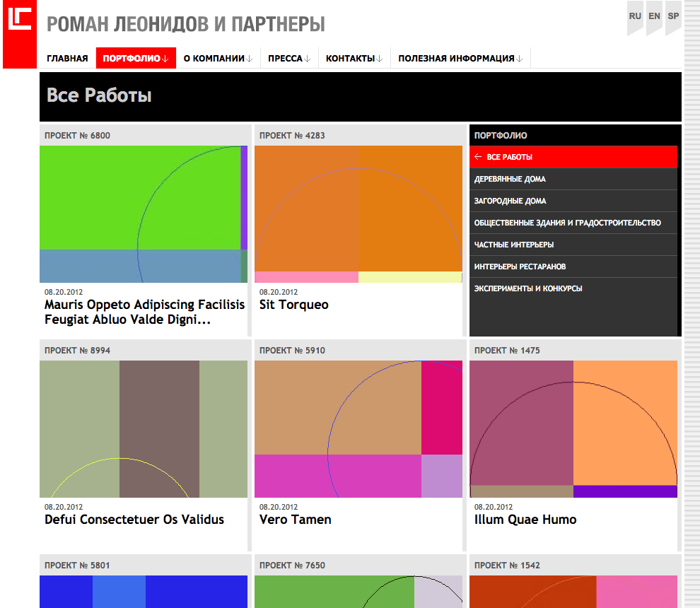Select the ДЕРЕВЯННЫЕ ДОМА category

573,179
